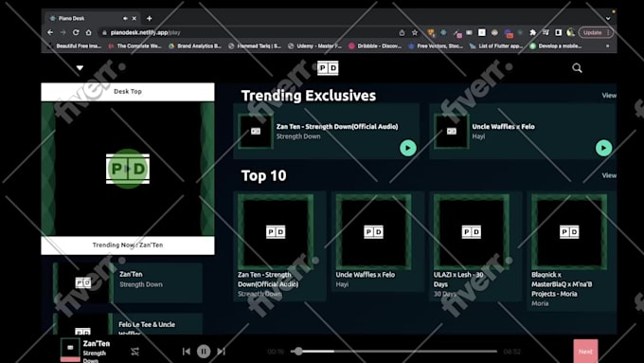Pause the current song in player bar
Screen dimensions: 644x363
(x=204, y=351)
